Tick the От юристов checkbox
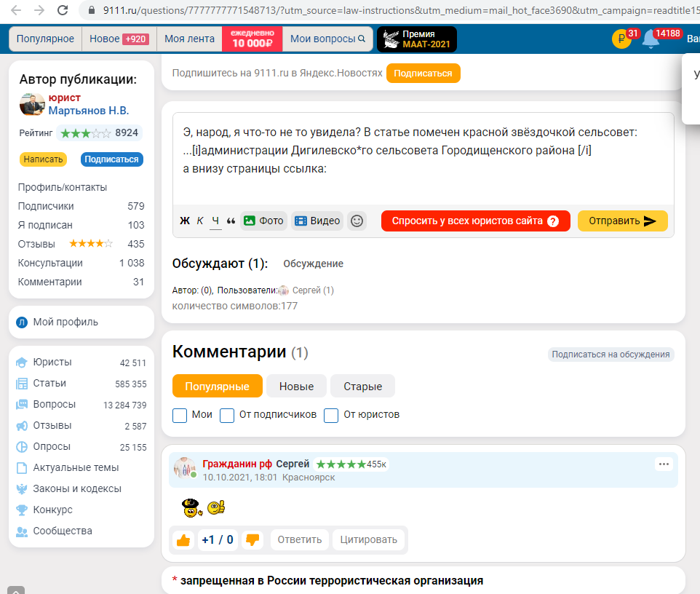Image resolution: width=700 pixels, height=594 pixels. tap(331, 415)
